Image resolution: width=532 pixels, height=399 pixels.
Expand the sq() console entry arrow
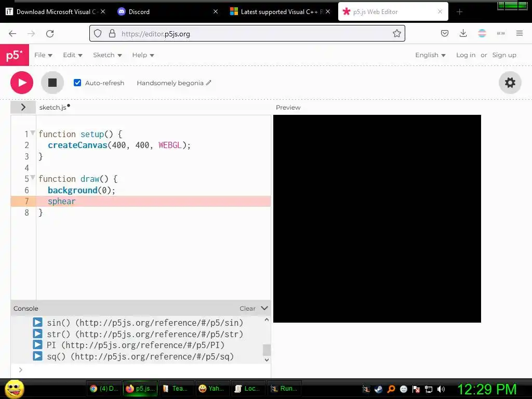tap(37, 356)
